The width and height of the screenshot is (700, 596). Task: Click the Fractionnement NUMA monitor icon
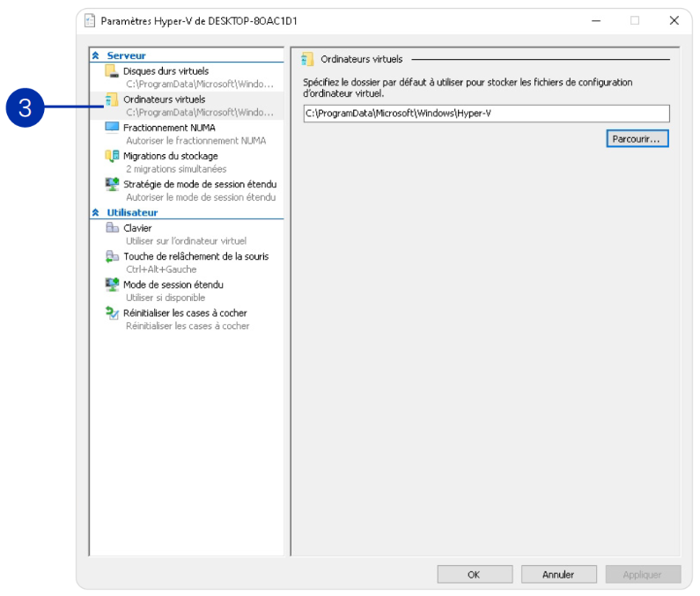point(112,128)
